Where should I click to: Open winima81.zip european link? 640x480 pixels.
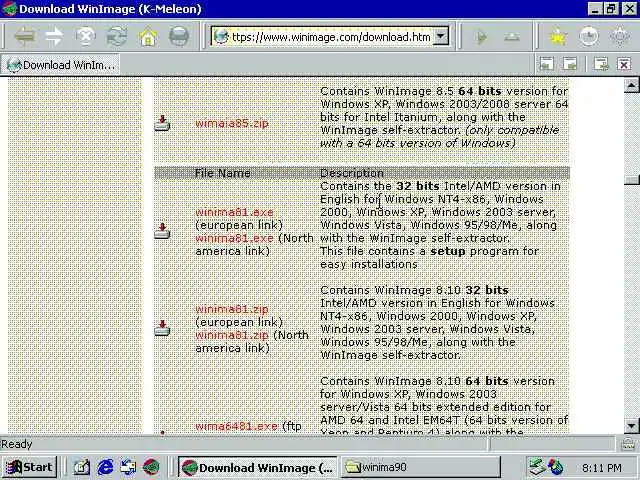[232, 309]
